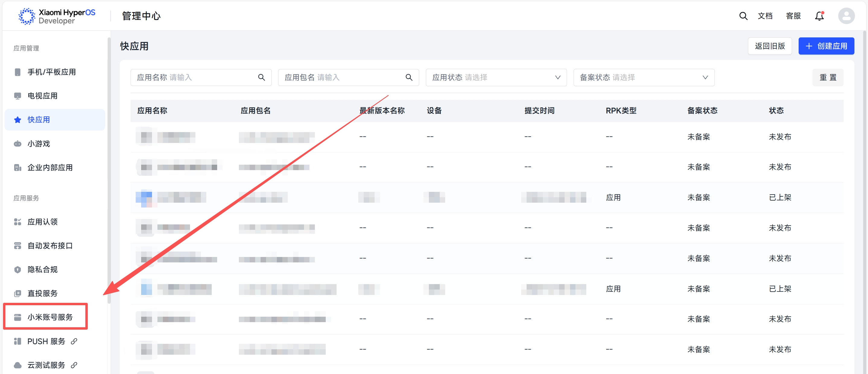Click the link icon beside 云测试服务
The height and width of the screenshot is (374, 868).
(74, 365)
